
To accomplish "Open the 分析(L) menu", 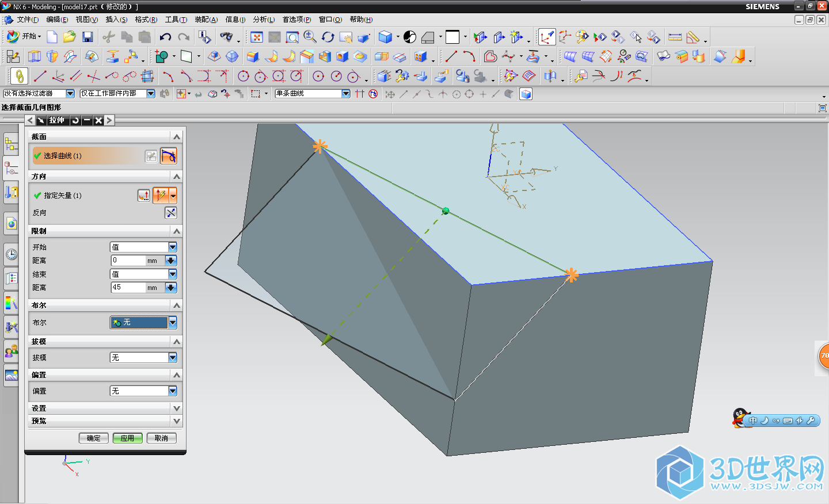I will tap(264, 20).
